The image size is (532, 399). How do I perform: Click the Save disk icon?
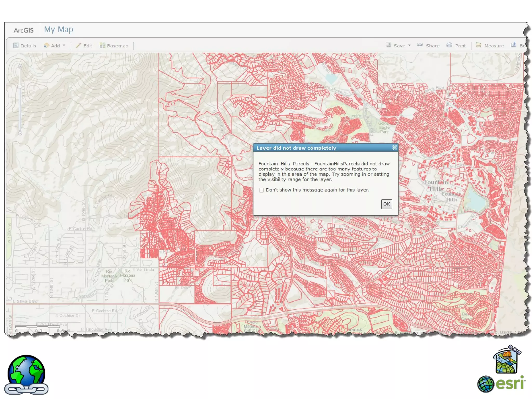click(x=388, y=45)
